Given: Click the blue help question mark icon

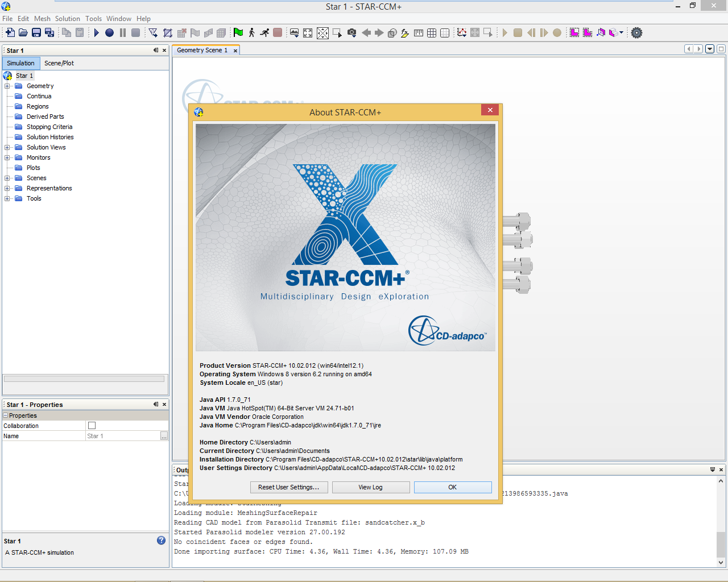Looking at the screenshot, I should (161, 541).
